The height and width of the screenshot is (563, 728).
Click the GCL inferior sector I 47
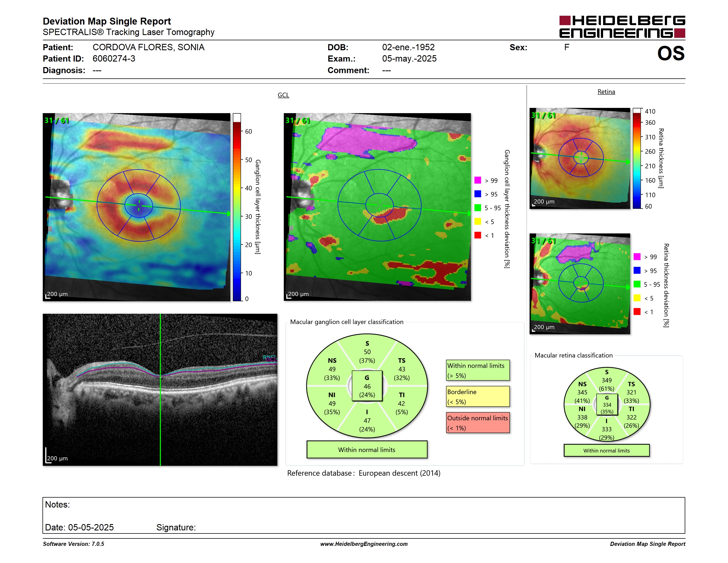[x=367, y=421]
